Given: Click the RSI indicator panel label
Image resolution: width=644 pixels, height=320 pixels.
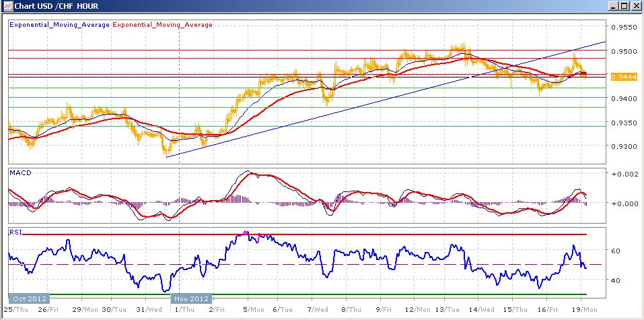Looking at the screenshot, I should [15, 232].
